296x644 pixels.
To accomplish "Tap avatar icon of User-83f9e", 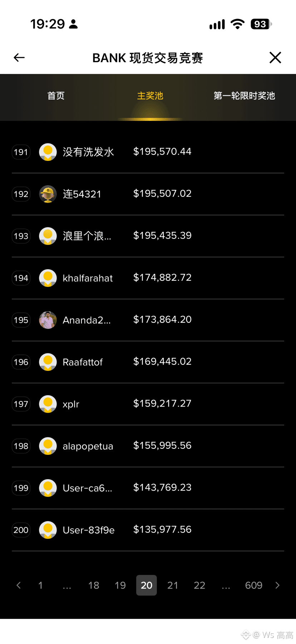I will pos(48,530).
